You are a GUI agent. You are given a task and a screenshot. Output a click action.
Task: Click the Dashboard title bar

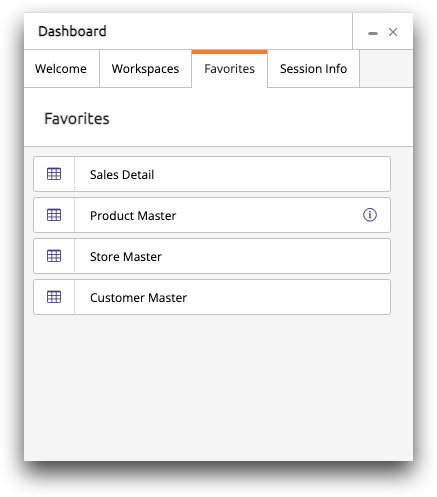188,31
